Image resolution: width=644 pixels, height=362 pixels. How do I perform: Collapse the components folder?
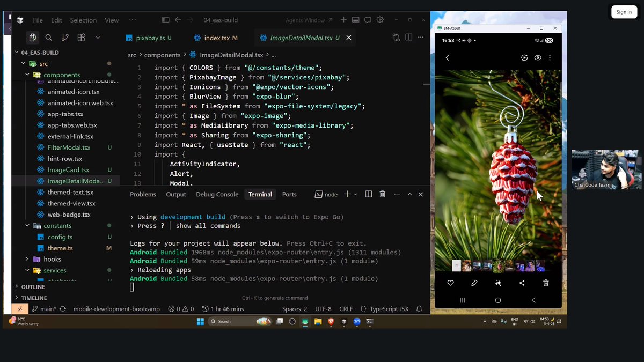click(x=27, y=75)
